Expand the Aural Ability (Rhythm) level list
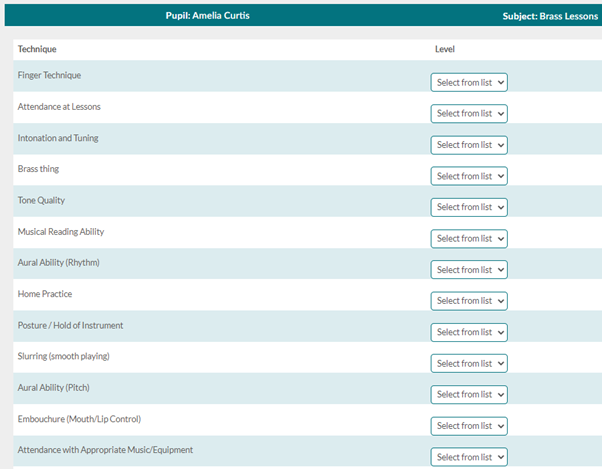This screenshot has width=602, height=469. [x=469, y=270]
